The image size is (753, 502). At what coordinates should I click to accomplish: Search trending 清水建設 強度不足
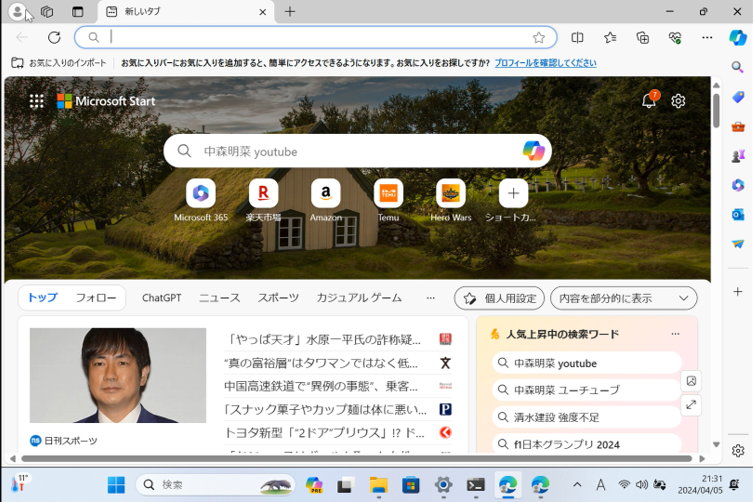[x=587, y=417]
